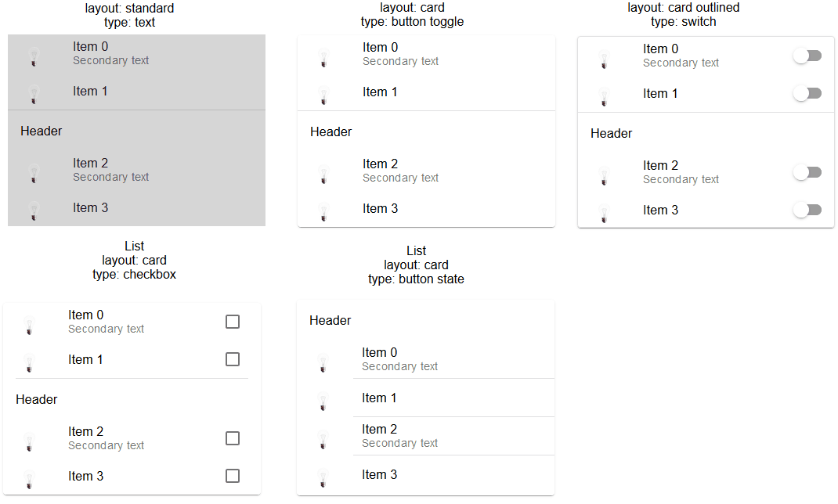Select Item 1 text in the standard text list
Screen dimensions: 838x504
tap(90, 92)
